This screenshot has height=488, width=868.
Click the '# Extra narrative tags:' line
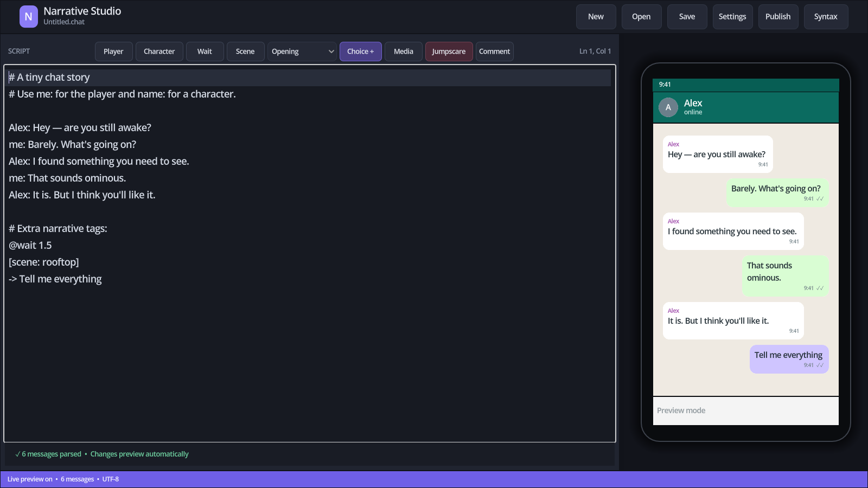(58, 229)
